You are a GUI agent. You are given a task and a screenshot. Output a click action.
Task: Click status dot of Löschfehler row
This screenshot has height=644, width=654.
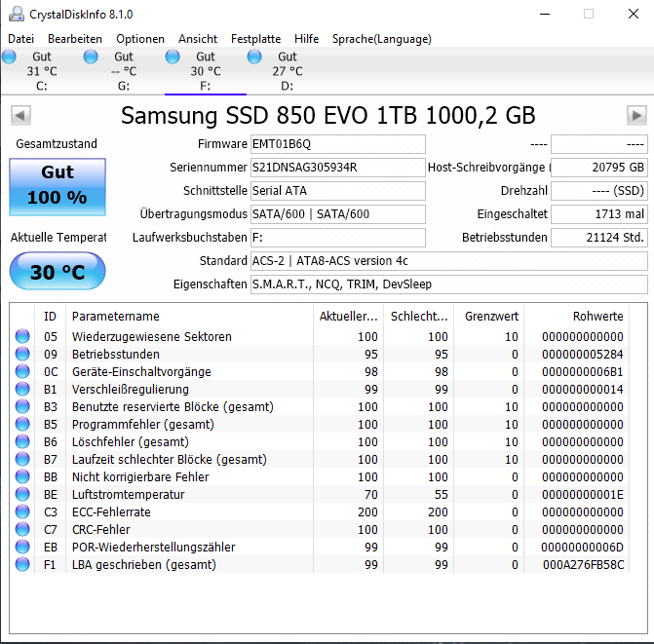coord(22,441)
